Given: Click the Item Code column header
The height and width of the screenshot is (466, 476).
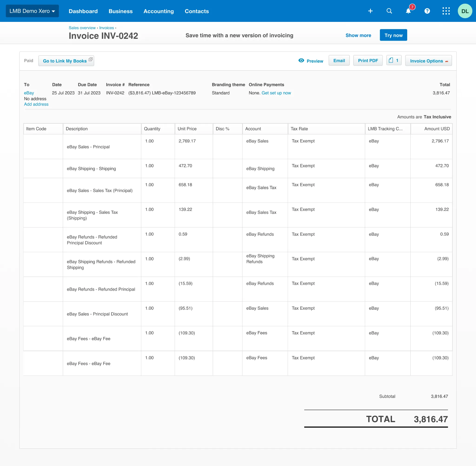Looking at the screenshot, I should point(43,129).
